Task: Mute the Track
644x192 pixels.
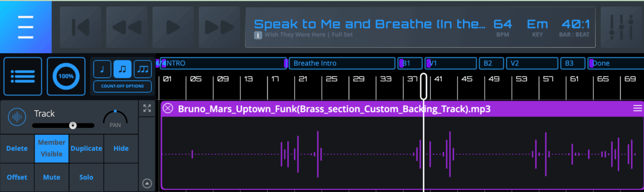Action: [51, 177]
